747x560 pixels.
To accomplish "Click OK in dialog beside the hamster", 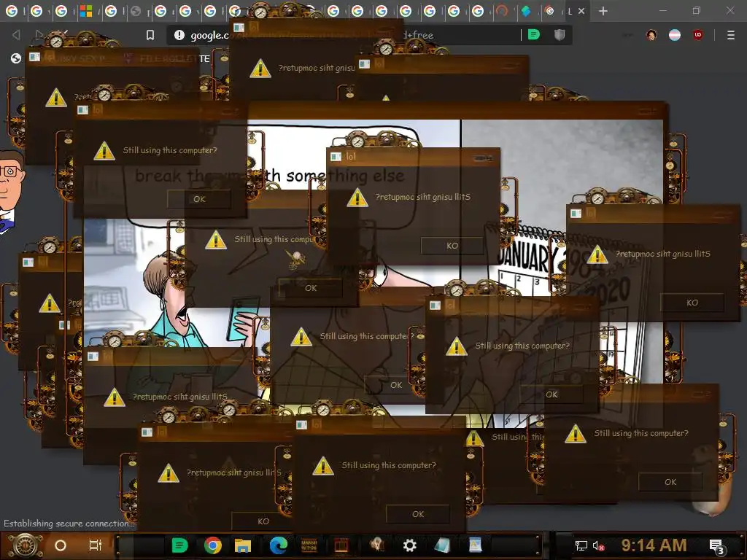I will coord(670,482).
